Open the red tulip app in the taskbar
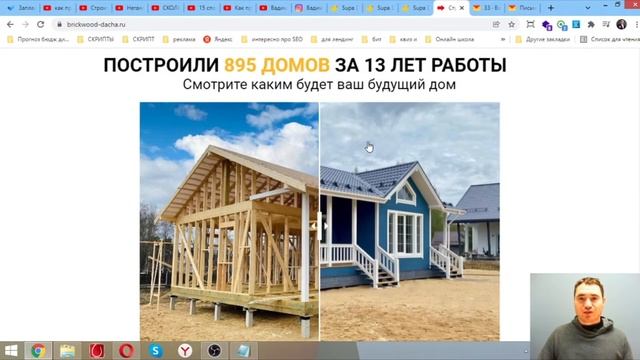Screen dimensions: 640x360 (x=97, y=351)
